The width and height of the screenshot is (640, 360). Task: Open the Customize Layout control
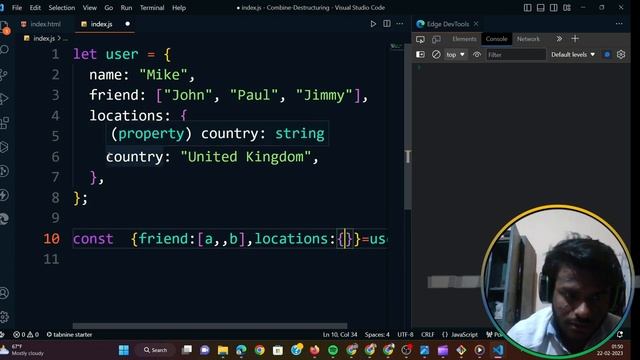pyautogui.click(x=567, y=8)
